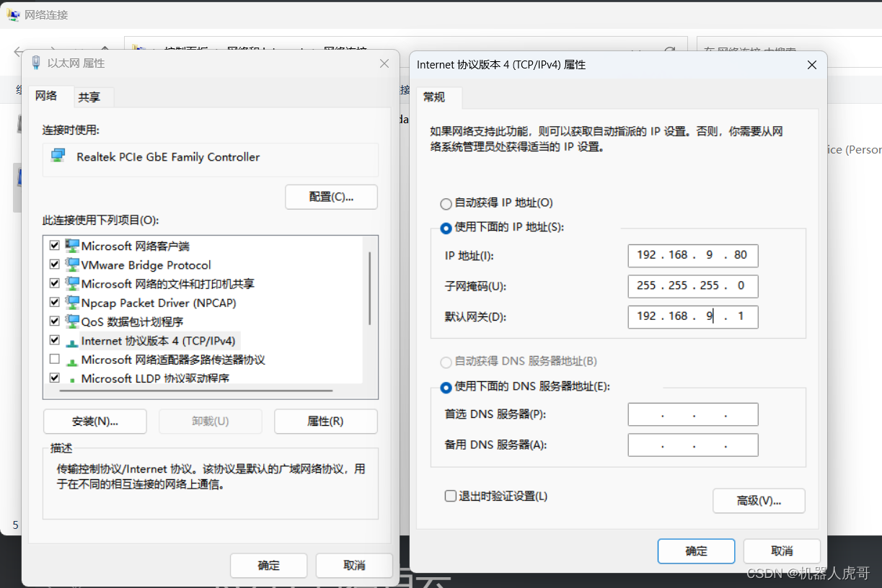Select the Realtek PCIe GbE Family Controller icon

(59, 156)
